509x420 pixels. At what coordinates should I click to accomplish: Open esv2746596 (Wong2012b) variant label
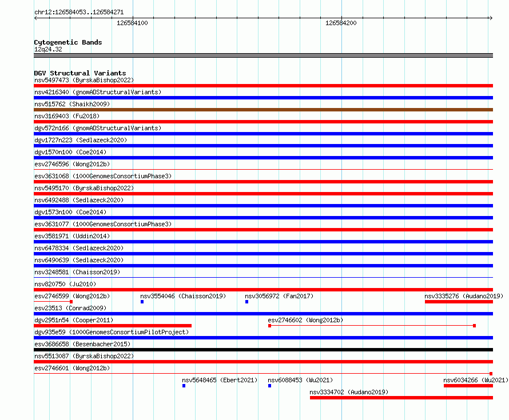(72, 164)
